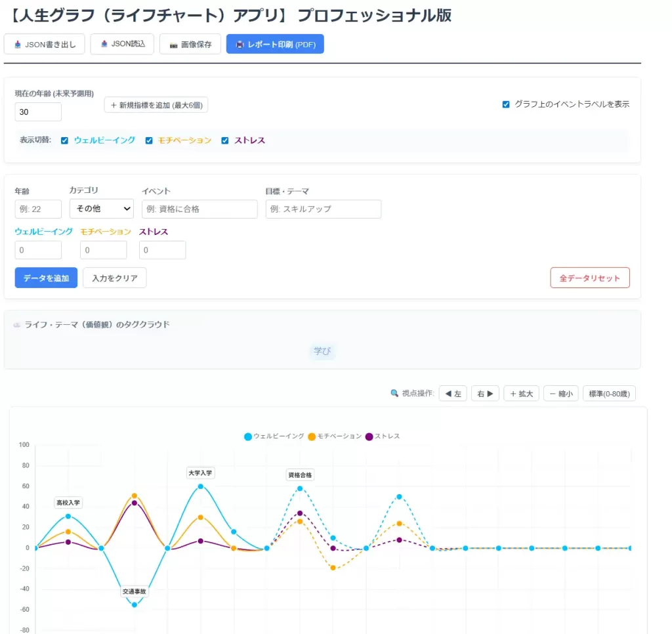
Task: Click the 全データリセット reset button
Action: [589, 278]
